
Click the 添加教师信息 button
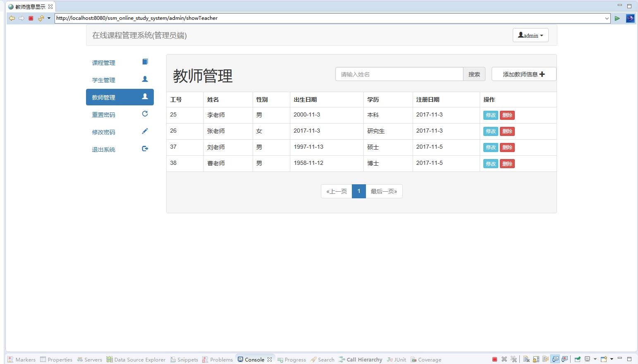point(523,74)
